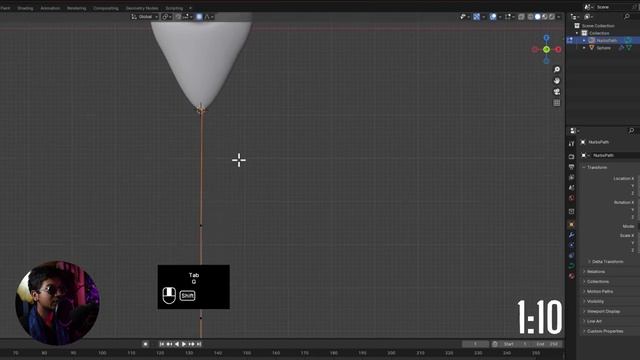Open the Animation workspace tab

click(50, 8)
